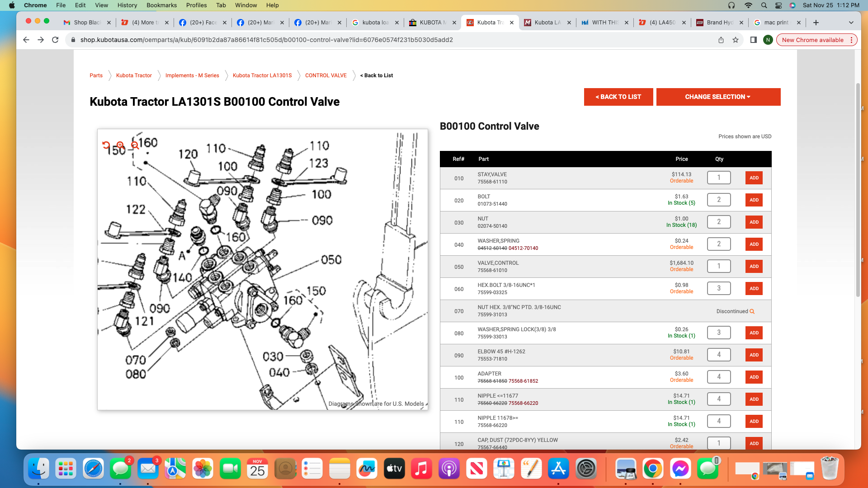
Task: Edit quantity for NIPPLE 11678>= row
Action: click(x=719, y=421)
